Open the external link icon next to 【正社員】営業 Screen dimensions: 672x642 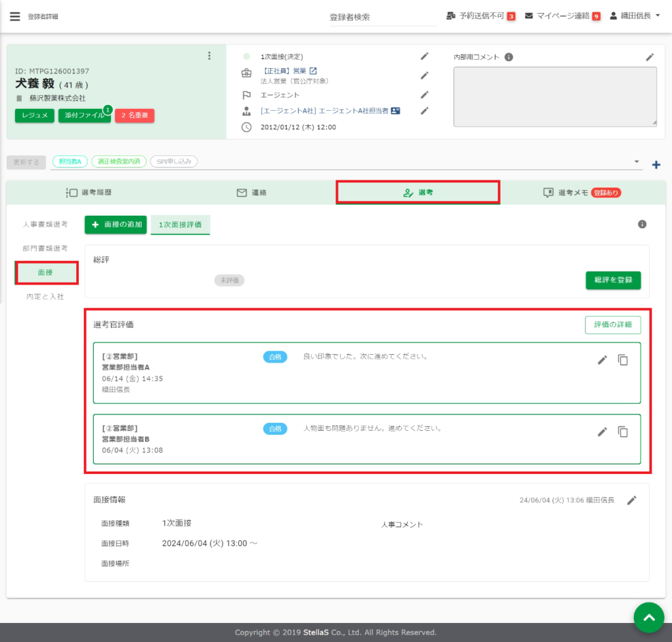pos(313,71)
